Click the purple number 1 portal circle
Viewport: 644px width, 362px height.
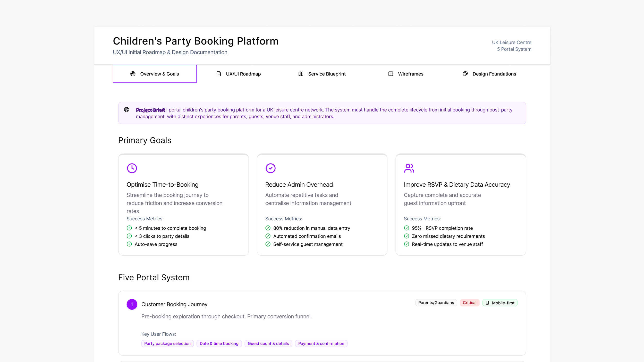pyautogui.click(x=132, y=304)
